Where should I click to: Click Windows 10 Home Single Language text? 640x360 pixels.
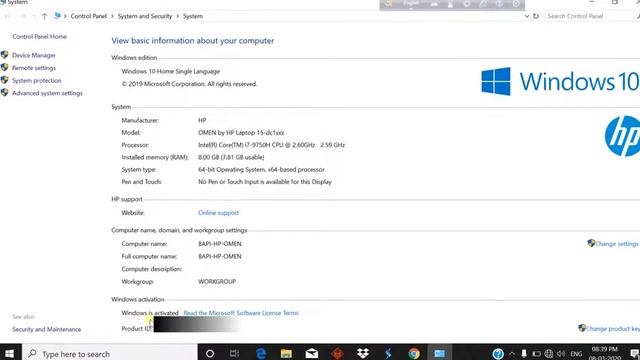tap(171, 71)
